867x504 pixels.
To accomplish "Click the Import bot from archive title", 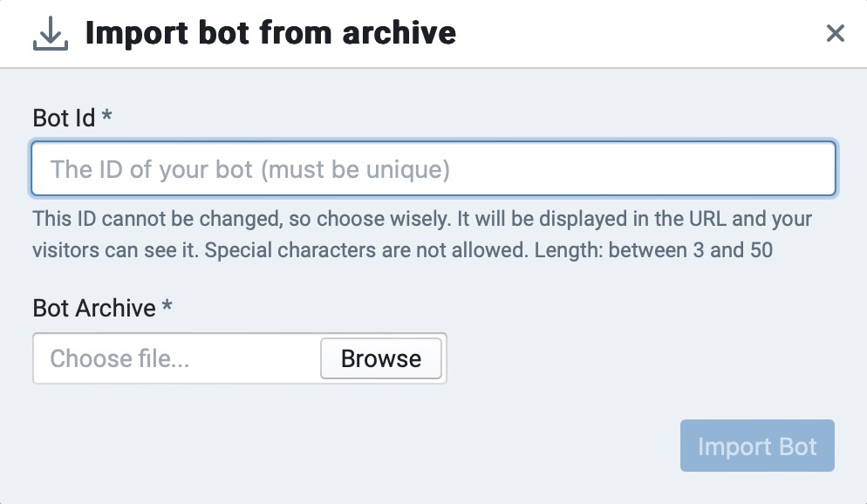I will point(269,33).
